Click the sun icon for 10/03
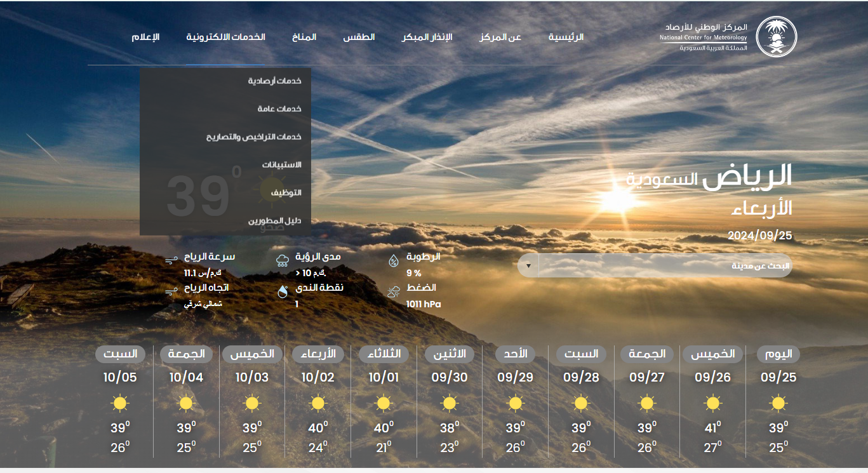Image resolution: width=868 pixels, height=473 pixels. click(x=252, y=403)
